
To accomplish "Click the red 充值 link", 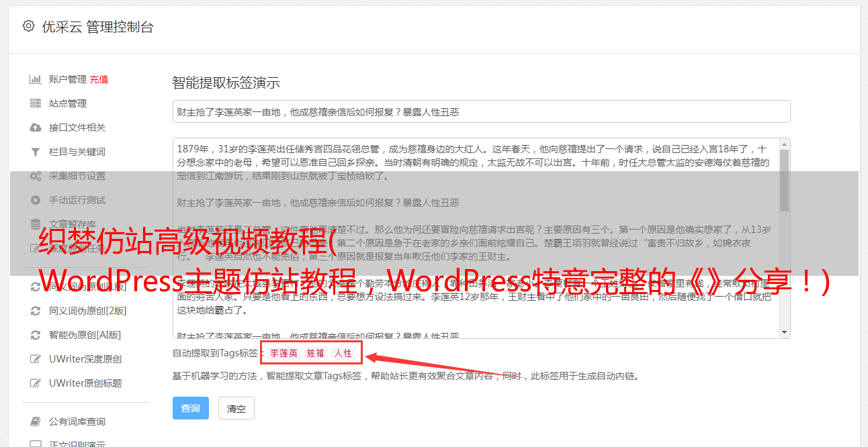I will point(99,79).
